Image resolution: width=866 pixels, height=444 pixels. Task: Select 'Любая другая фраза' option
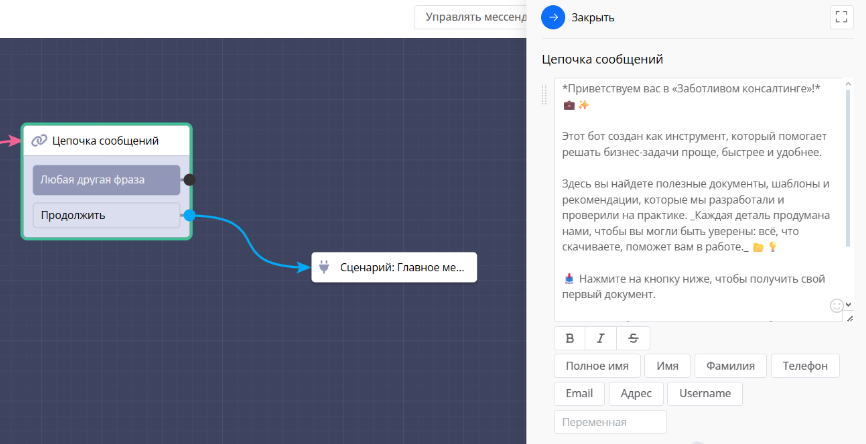click(x=106, y=180)
